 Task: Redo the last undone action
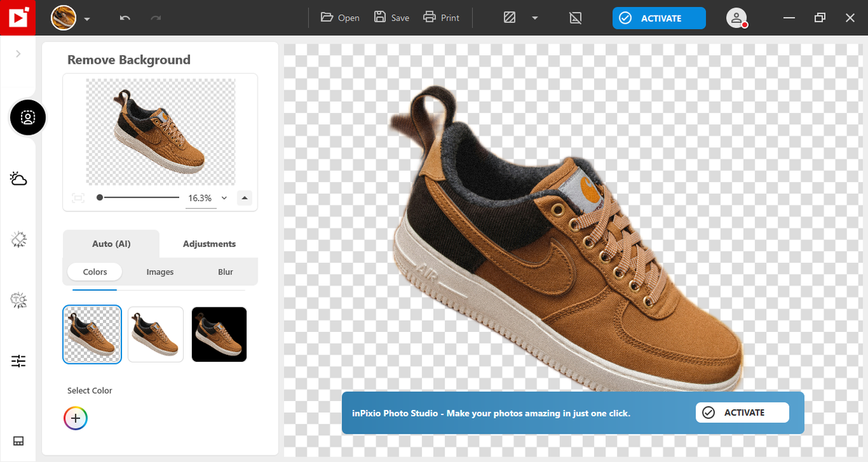coord(156,18)
